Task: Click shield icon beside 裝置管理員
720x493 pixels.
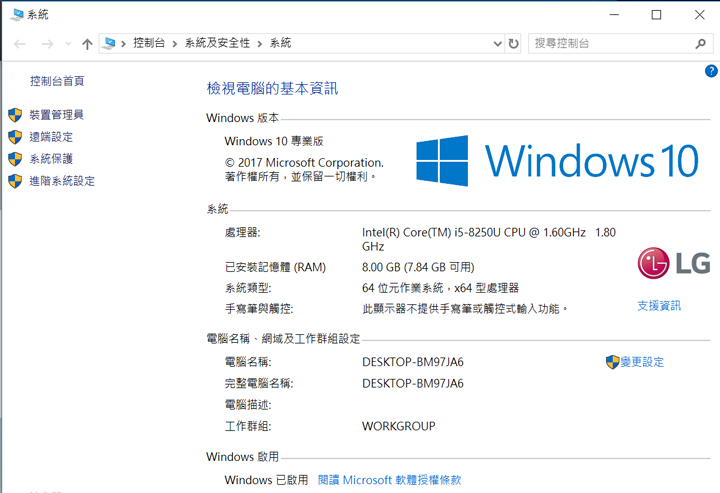Action: coord(15,115)
